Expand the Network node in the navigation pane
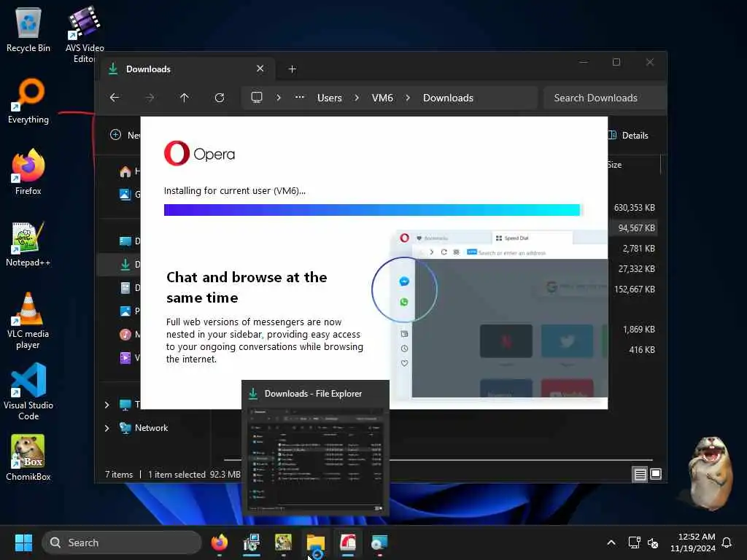This screenshot has width=747, height=560. tap(107, 428)
